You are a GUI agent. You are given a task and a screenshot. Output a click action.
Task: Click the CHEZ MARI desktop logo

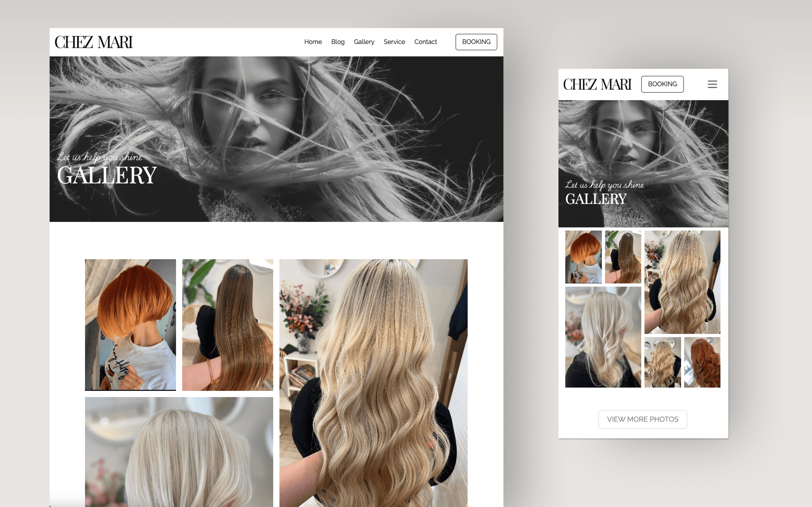(x=94, y=42)
